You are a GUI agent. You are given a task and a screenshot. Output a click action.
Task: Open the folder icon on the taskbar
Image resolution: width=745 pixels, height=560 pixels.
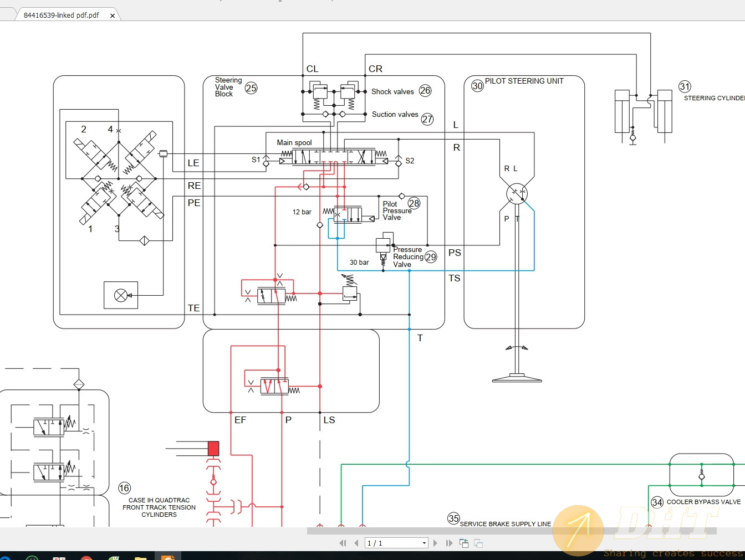coord(141,556)
